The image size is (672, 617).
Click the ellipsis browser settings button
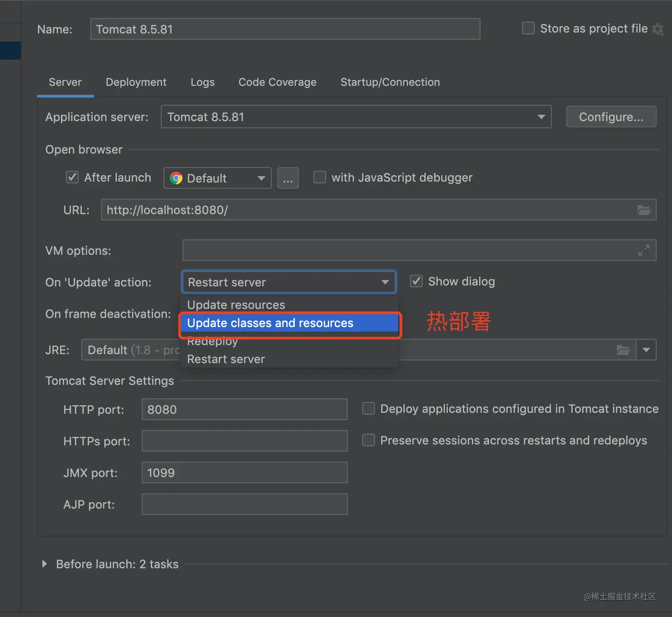[x=288, y=178]
